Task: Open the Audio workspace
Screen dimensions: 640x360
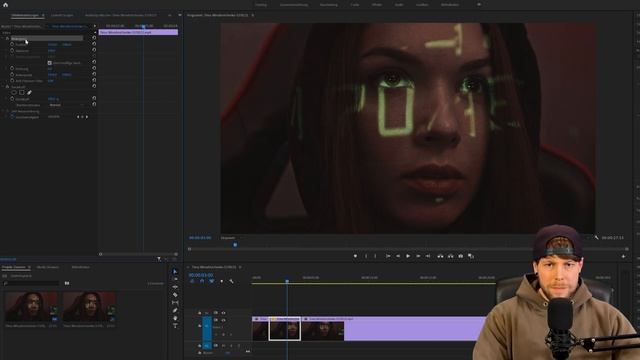Action: [399, 4]
